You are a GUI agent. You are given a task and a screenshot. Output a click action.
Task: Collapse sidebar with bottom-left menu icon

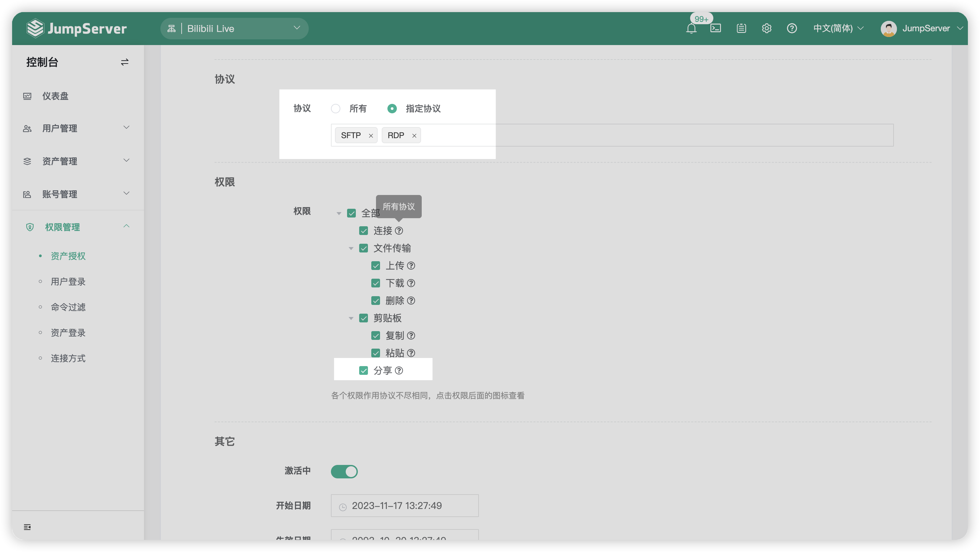tap(27, 527)
